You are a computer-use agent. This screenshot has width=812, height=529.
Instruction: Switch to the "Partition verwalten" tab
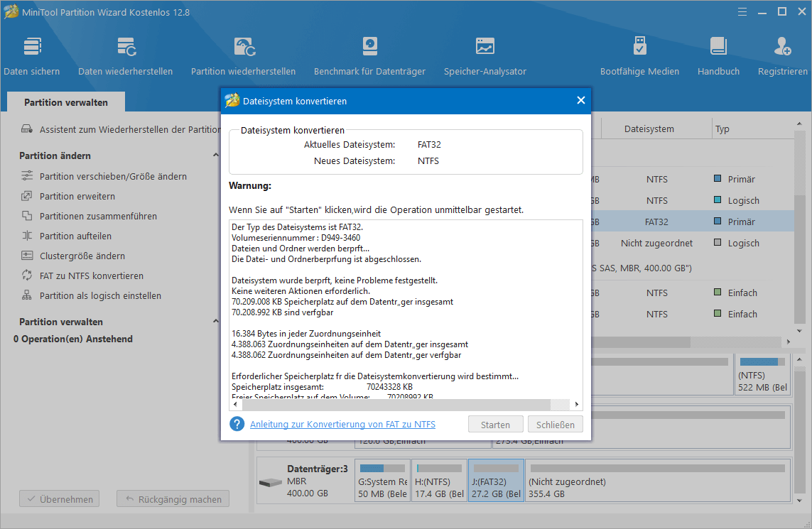65,102
